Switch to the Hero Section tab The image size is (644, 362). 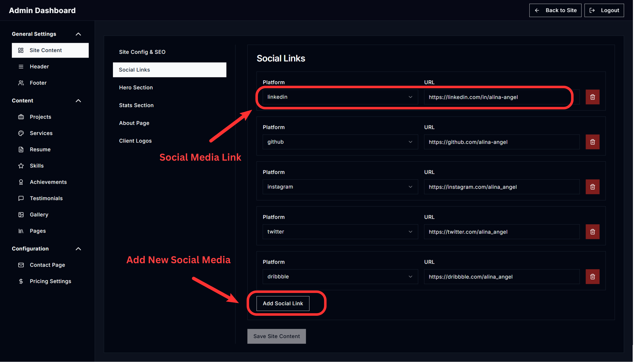(x=136, y=87)
